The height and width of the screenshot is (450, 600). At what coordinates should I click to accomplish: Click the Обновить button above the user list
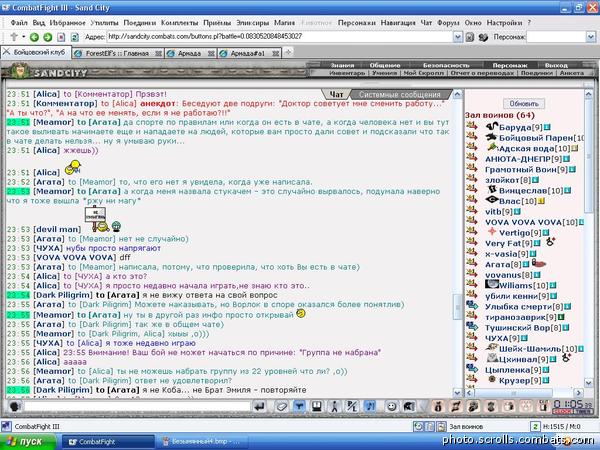(524, 103)
